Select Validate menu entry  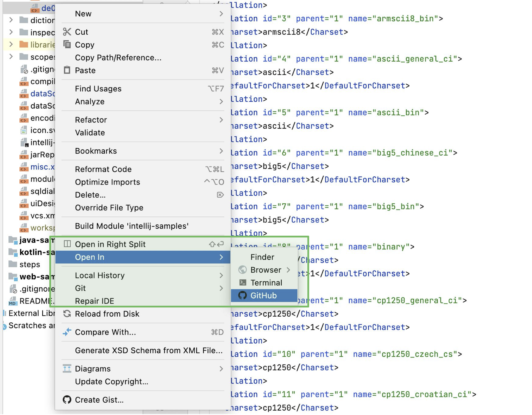[142, 133]
